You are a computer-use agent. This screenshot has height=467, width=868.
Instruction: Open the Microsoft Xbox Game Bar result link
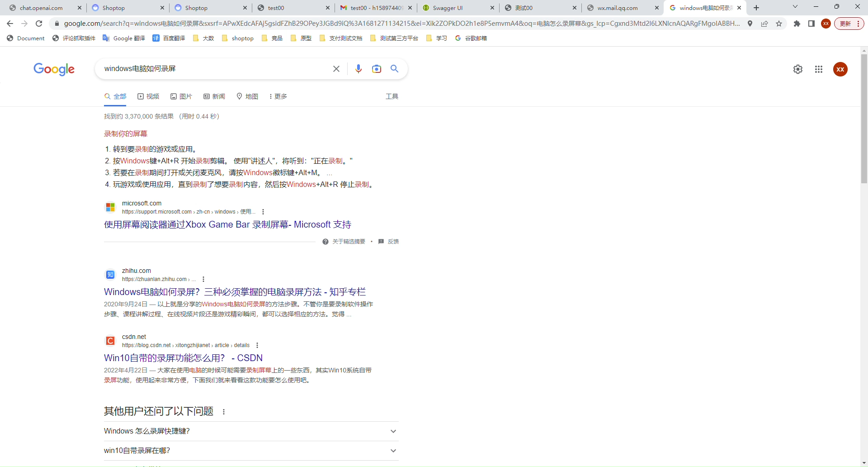227,224
